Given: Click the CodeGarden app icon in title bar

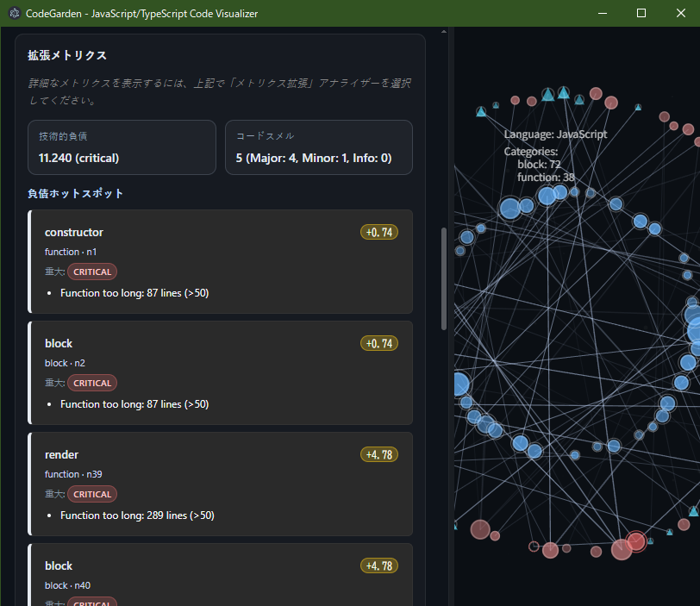Looking at the screenshot, I should click(x=14, y=14).
